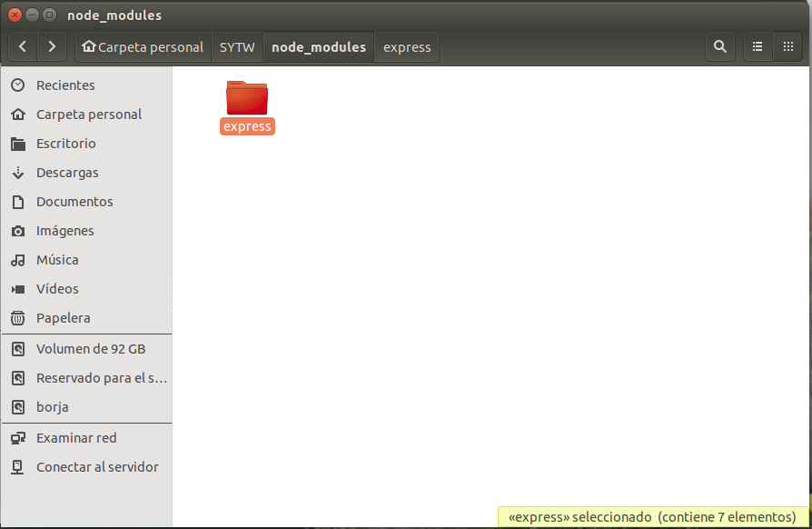Viewport: 812px width, 529px height.
Task: Select Música in the sidebar
Action: tap(58, 259)
